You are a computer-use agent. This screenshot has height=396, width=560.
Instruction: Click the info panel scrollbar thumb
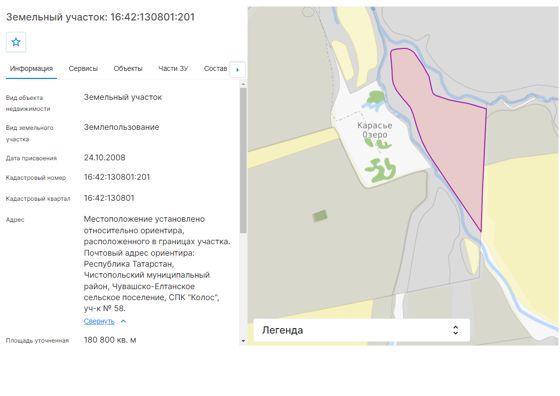coord(243,161)
